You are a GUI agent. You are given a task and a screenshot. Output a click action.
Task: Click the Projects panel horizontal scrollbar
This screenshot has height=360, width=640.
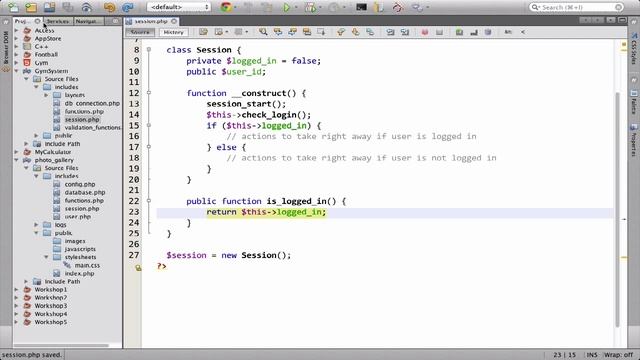(62, 345)
